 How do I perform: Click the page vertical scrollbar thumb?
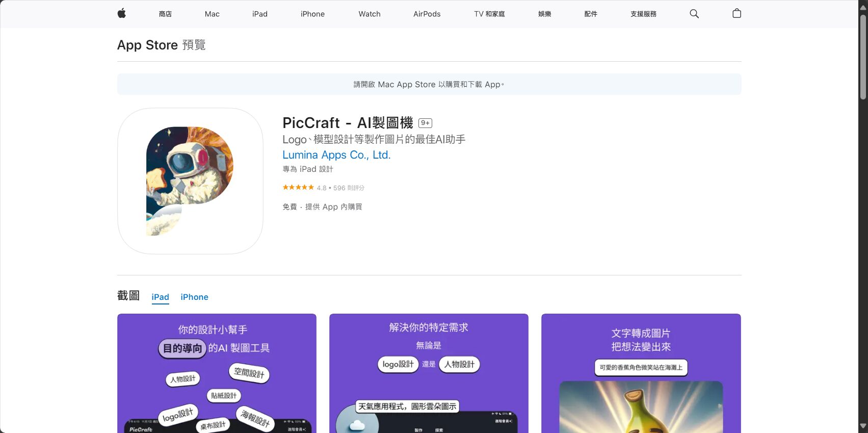tap(863, 56)
